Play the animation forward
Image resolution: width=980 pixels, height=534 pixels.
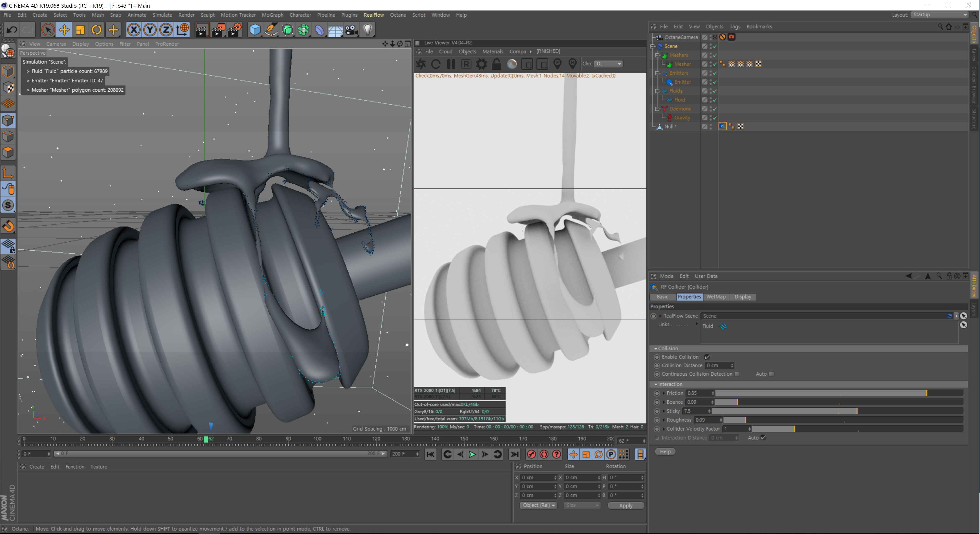pyautogui.click(x=472, y=454)
